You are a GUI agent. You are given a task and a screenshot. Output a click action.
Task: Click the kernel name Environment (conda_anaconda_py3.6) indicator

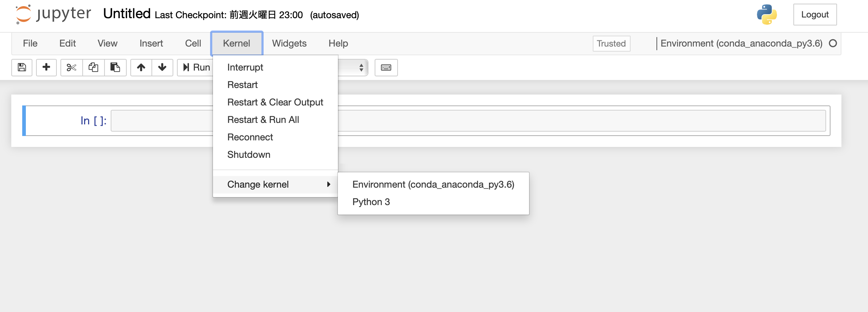[x=741, y=43]
